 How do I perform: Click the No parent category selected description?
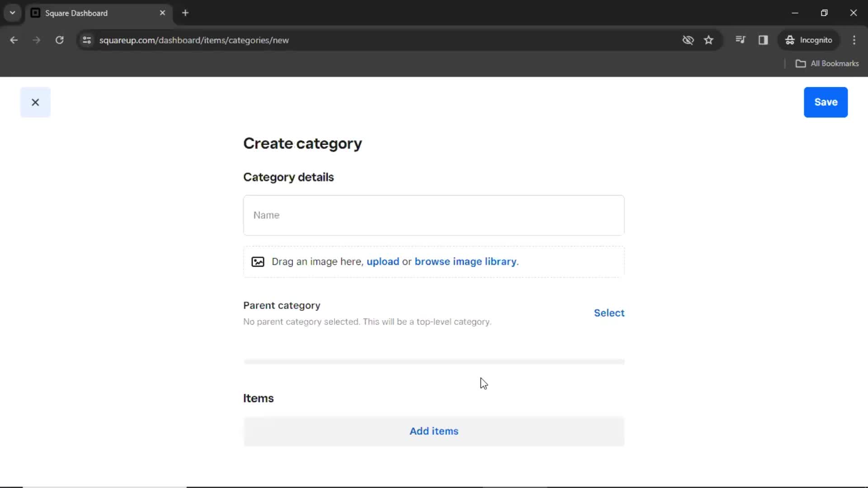[x=367, y=322]
